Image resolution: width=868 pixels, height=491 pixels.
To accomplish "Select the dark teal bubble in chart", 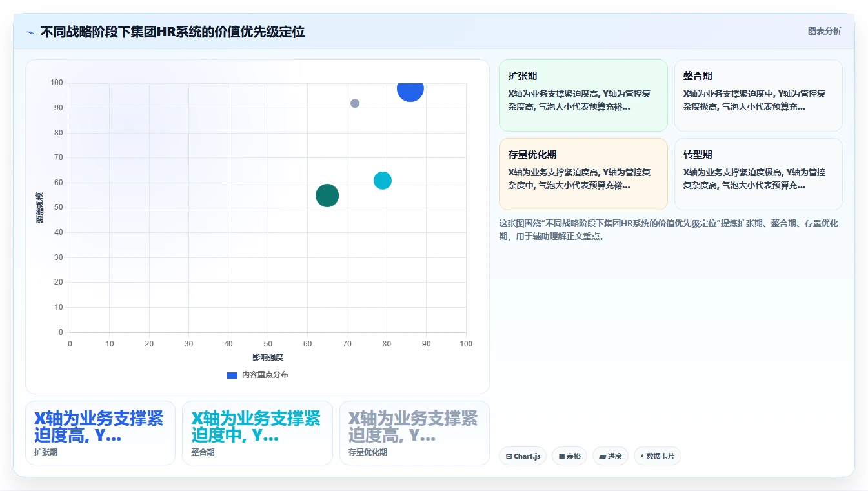I will (327, 195).
